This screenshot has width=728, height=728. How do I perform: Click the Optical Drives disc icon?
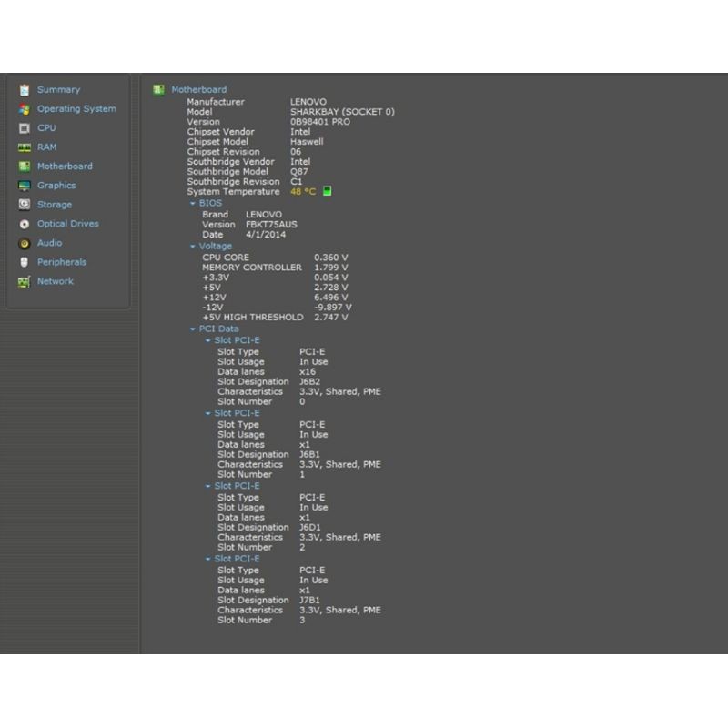(x=25, y=224)
